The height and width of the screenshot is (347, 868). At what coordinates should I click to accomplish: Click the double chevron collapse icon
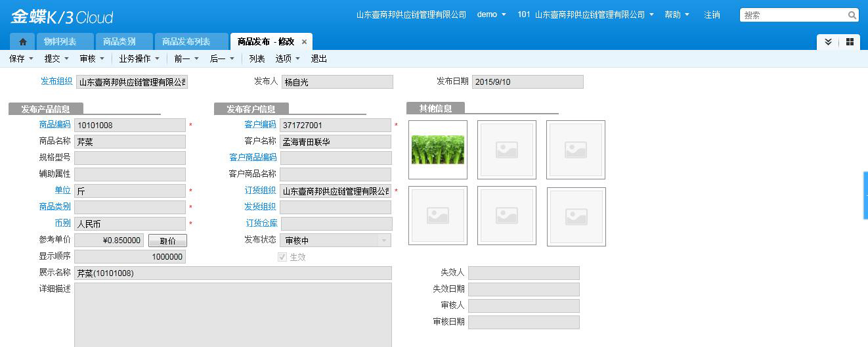coord(828,42)
